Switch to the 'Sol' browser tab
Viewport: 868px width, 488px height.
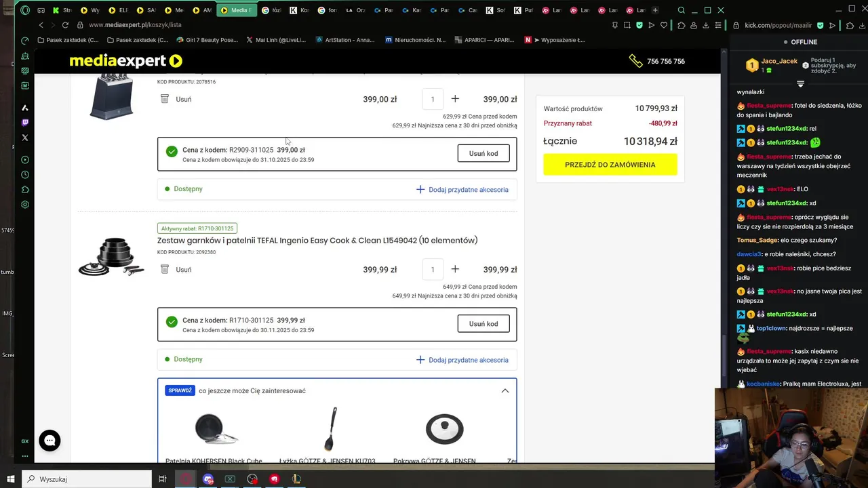pyautogui.click(x=495, y=10)
